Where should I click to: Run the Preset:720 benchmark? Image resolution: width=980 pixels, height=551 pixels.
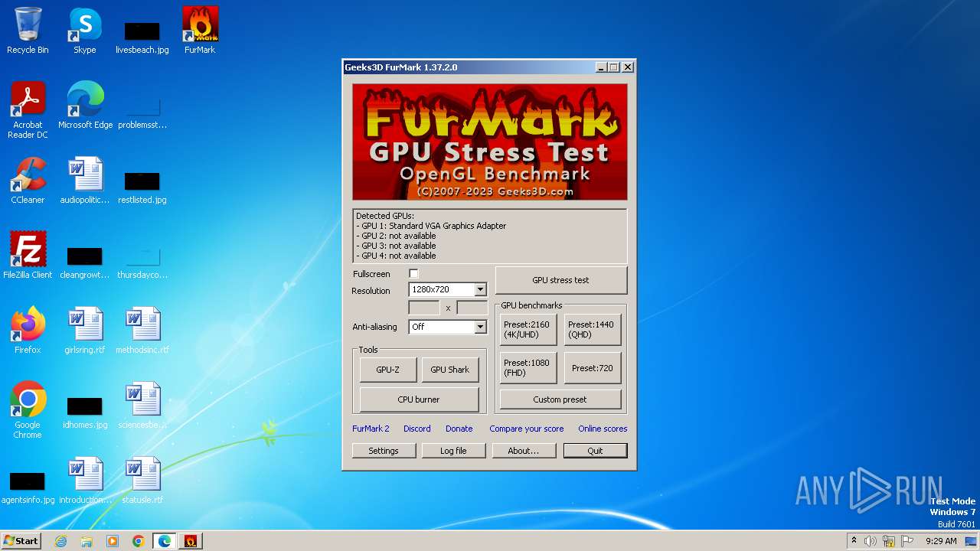(593, 367)
